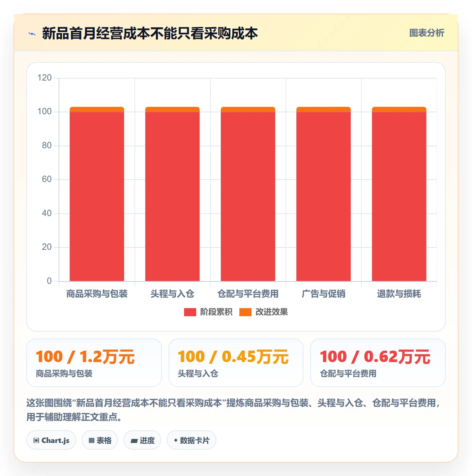Click the diamond icon in 数据卡片 chip
472x476 pixels.
point(176,440)
